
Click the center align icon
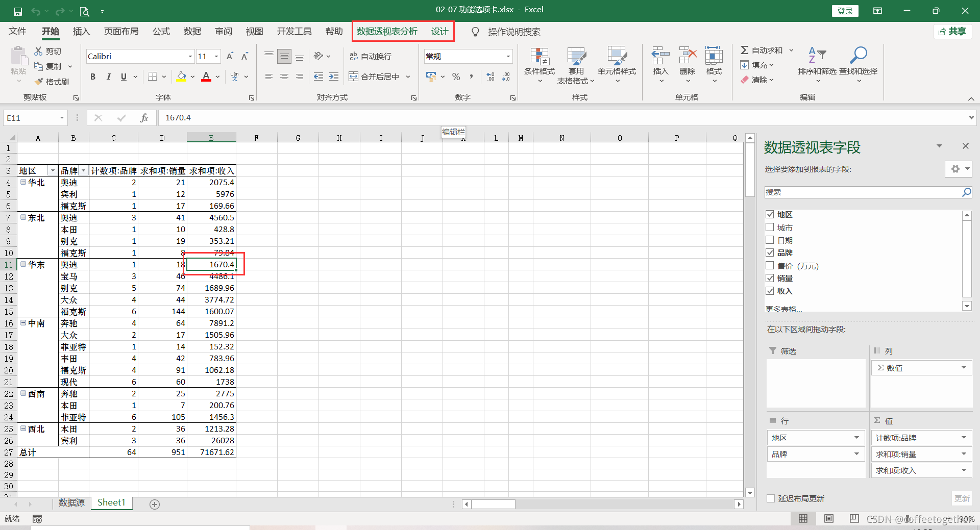pos(284,77)
